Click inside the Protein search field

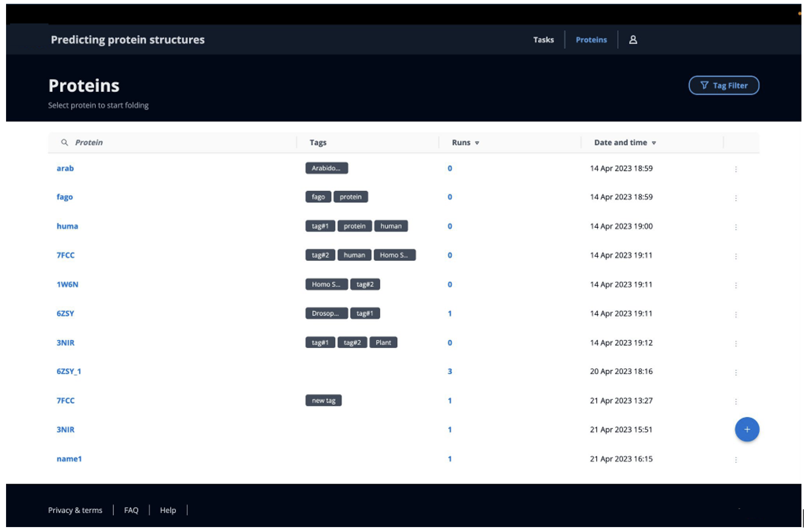114,142
